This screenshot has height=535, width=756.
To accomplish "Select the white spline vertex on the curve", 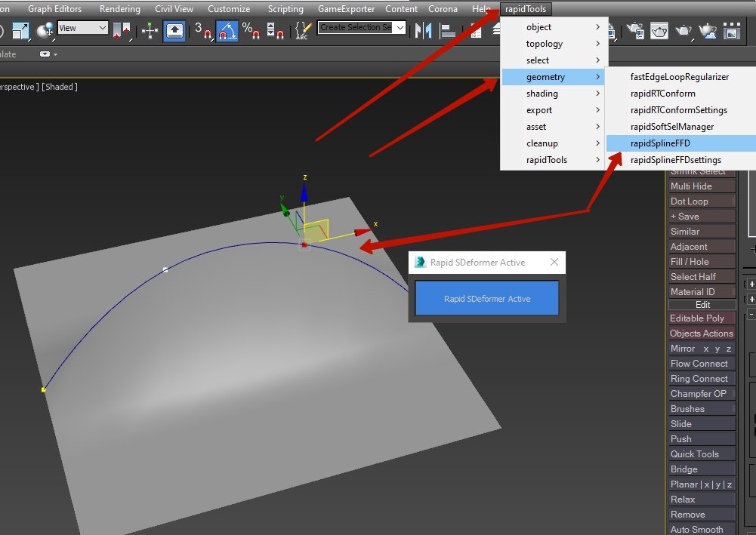I will [x=165, y=269].
